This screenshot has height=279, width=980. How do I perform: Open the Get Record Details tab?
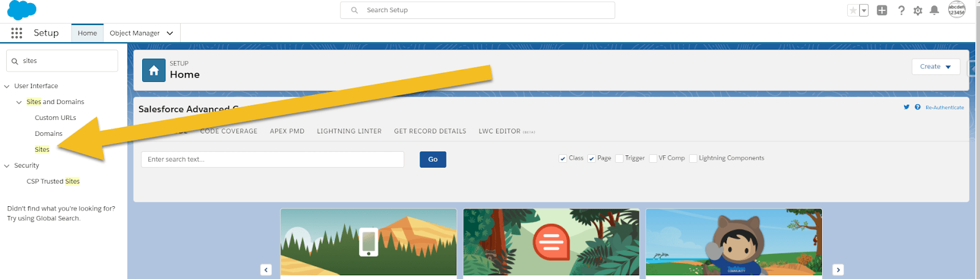click(430, 131)
